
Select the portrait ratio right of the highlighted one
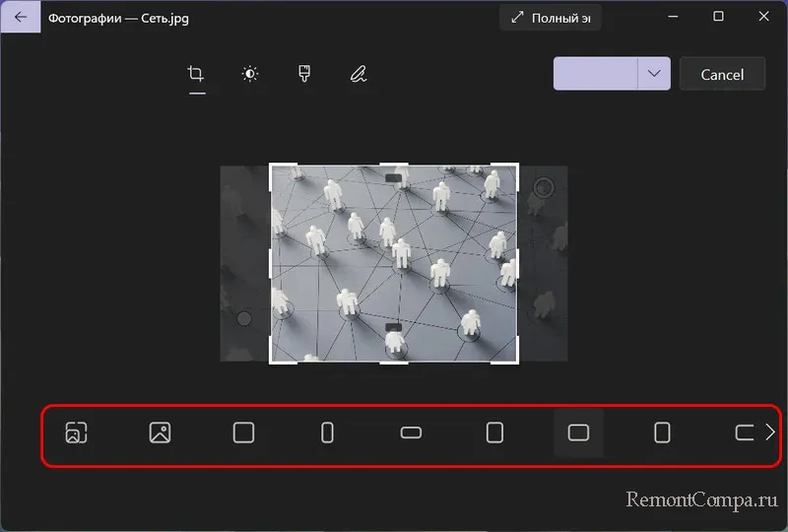663,432
